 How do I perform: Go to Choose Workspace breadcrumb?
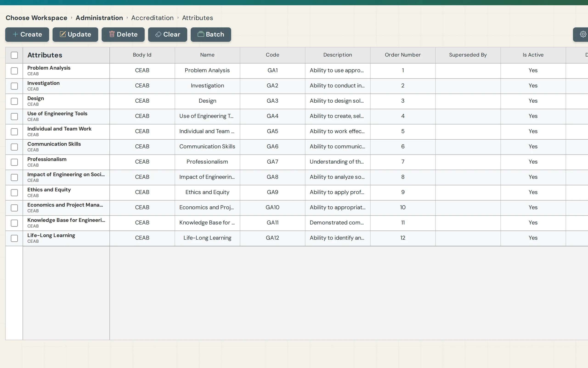(x=37, y=18)
